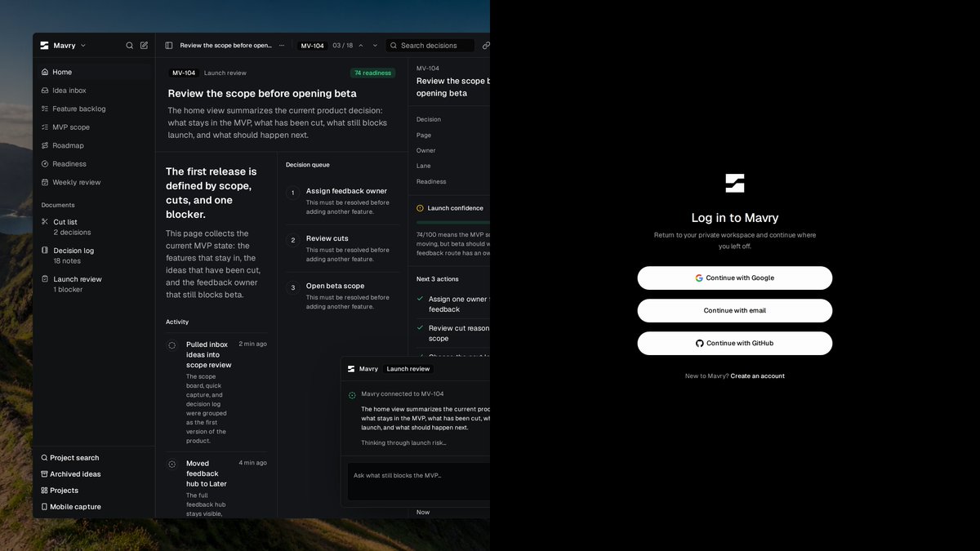Click Continue with email button
Image resolution: width=980 pixels, height=551 pixels.
click(735, 310)
